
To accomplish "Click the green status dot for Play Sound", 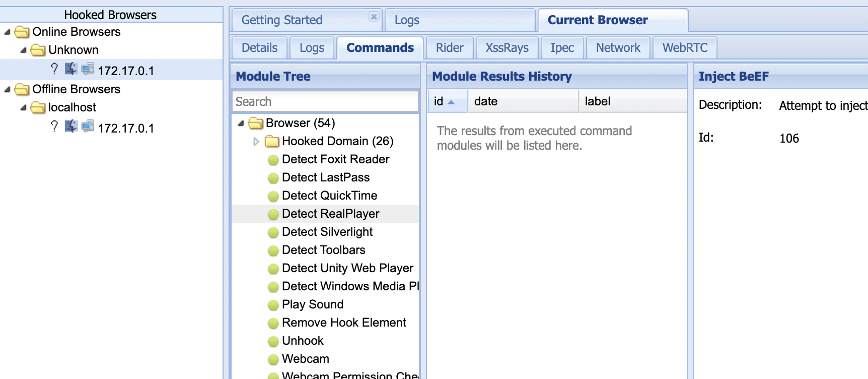I will (273, 305).
